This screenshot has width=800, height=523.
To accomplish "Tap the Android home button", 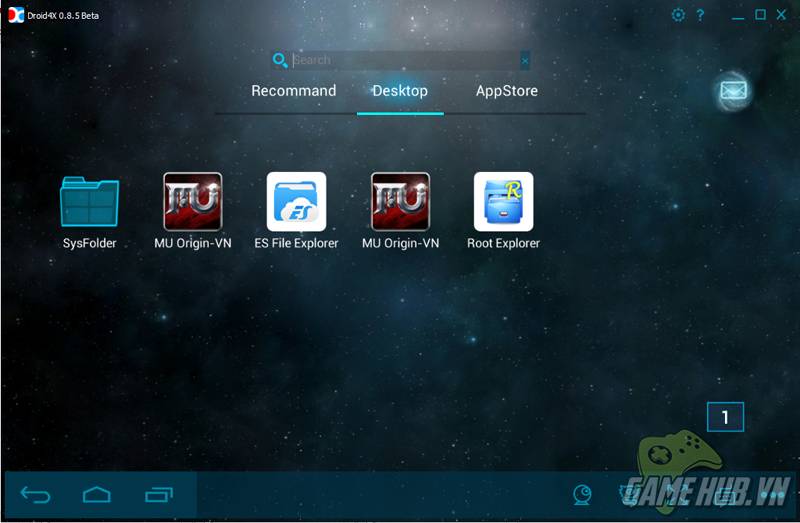I will point(97,495).
